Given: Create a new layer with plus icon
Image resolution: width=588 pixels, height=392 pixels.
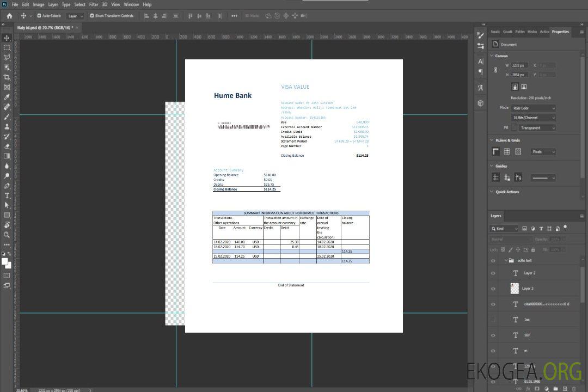Looking at the screenshot, I should click(x=565, y=389).
